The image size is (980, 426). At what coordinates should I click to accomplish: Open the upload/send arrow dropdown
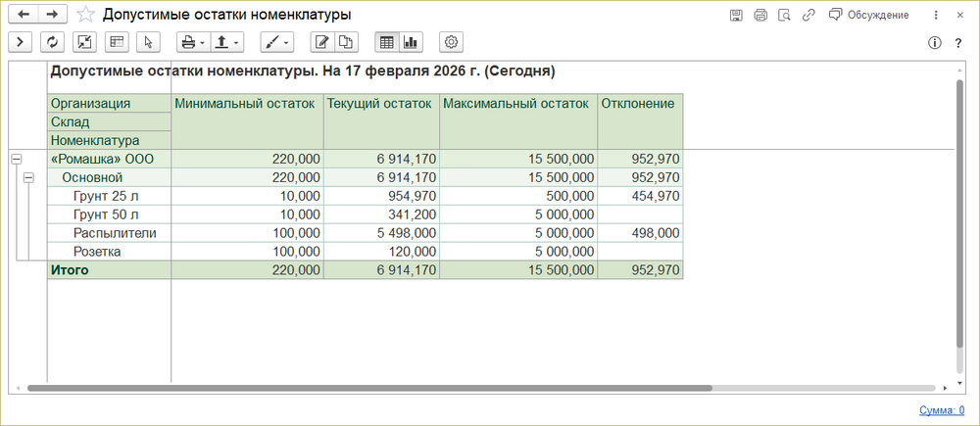tap(227, 42)
